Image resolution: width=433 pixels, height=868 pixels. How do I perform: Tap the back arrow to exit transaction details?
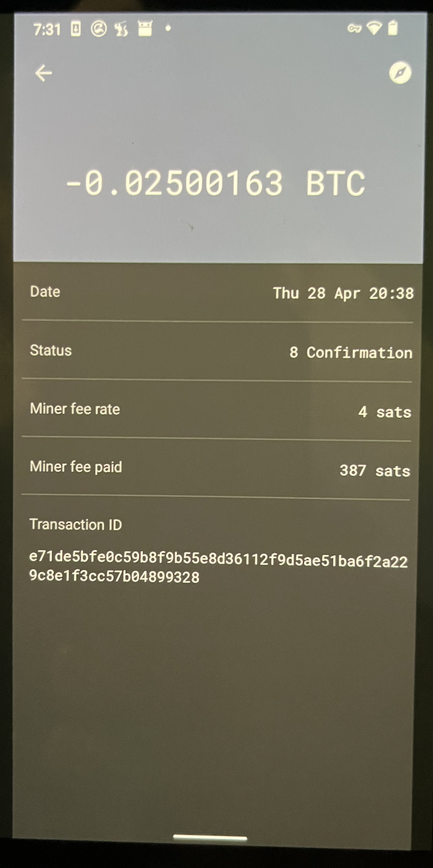click(x=43, y=73)
